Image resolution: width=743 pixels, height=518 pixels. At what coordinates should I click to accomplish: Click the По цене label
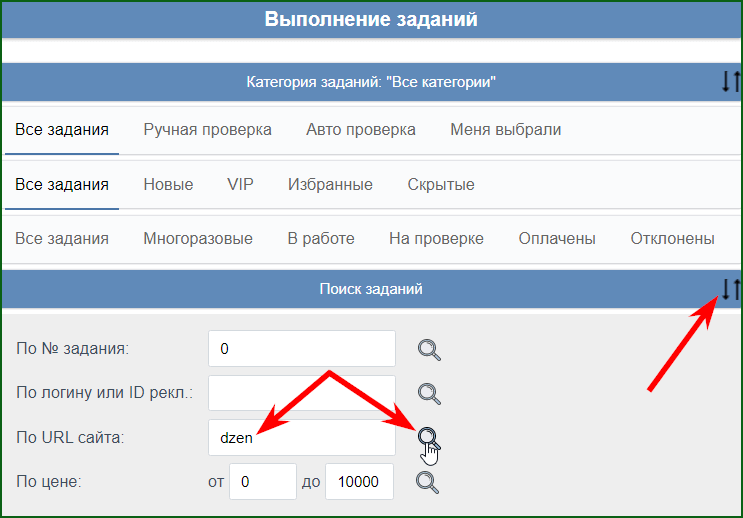pyautogui.click(x=49, y=482)
